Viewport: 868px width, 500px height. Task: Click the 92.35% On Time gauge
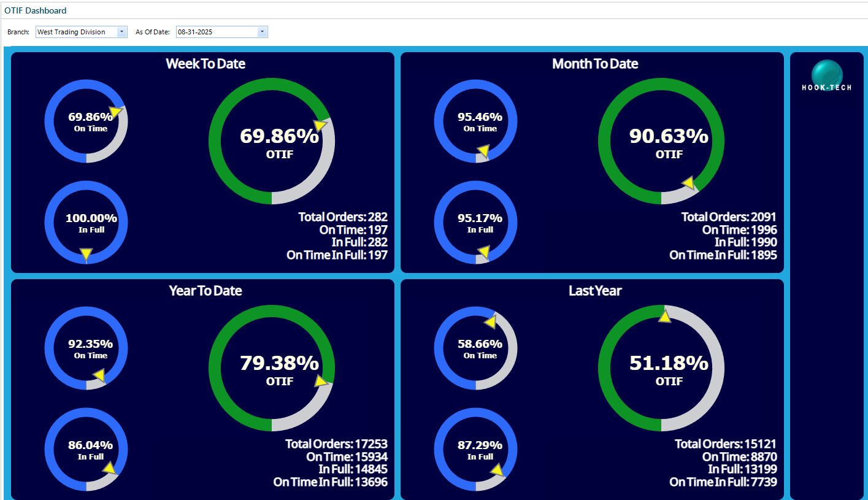coord(86,348)
